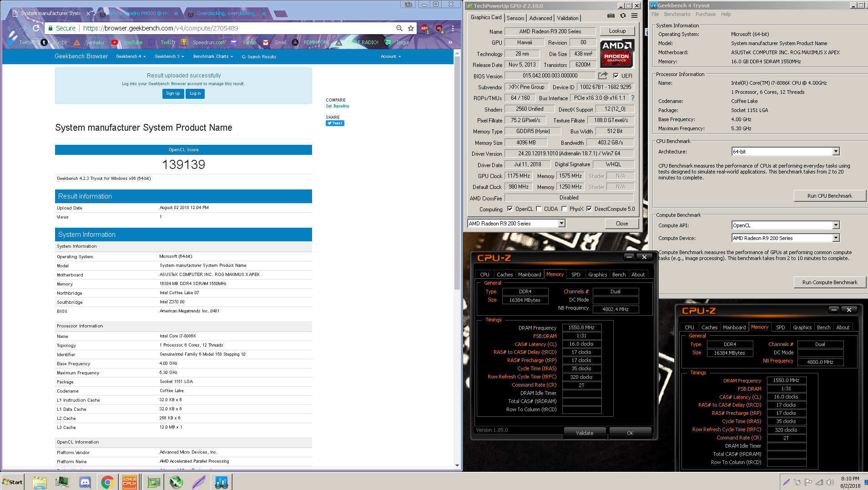868x490 pixels.
Task: Expand the Account menu
Action: click(391, 56)
